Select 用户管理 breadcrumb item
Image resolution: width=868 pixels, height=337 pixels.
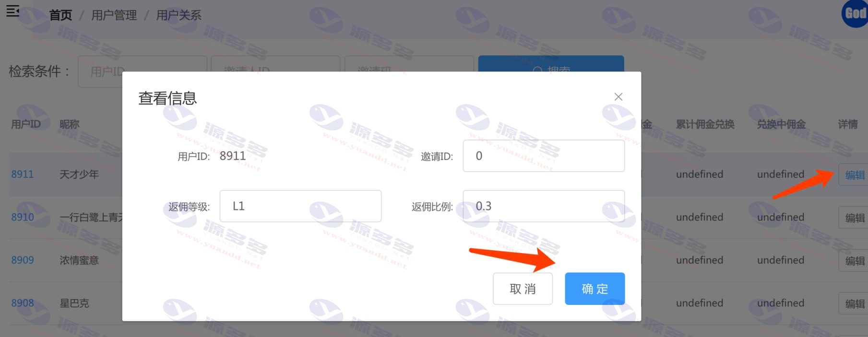(x=114, y=15)
